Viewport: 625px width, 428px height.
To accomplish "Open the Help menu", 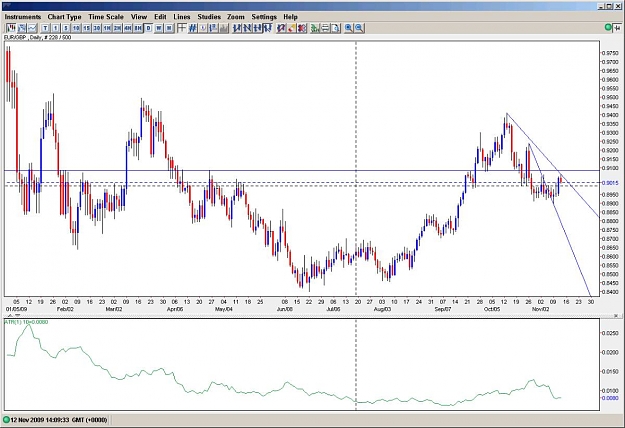I will [x=290, y=17].
